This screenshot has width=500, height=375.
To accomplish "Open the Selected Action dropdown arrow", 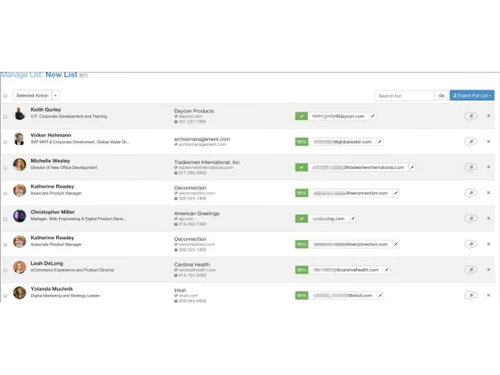I will (56, 95).
